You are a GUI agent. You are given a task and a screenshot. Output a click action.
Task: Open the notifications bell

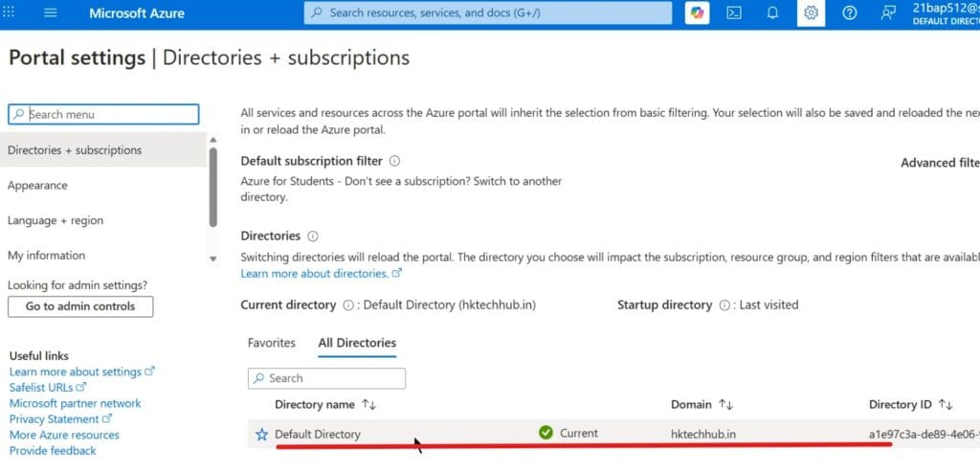pyautogui.click(x=772, y=12)
